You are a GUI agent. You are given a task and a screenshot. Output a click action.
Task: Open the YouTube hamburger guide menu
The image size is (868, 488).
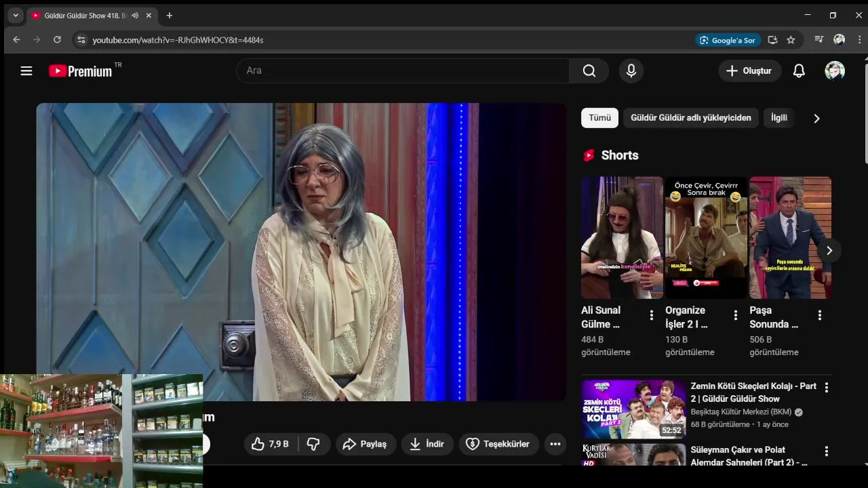pyautogui.click(x=26, y=70)
